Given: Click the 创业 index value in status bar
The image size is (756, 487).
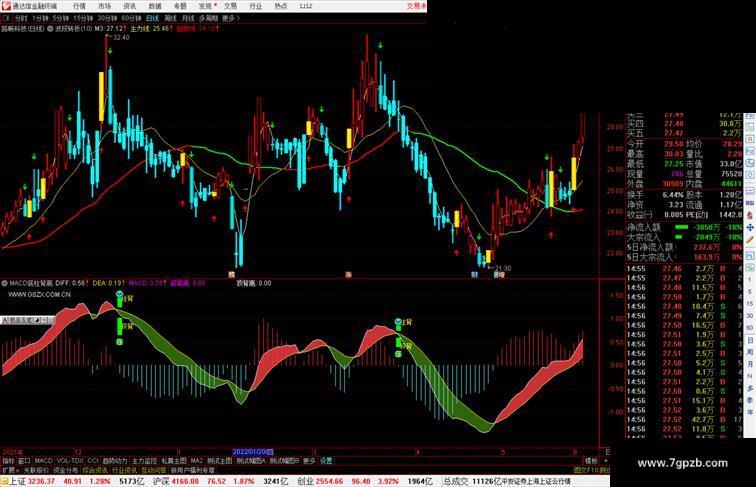Looking at the screenshot, I should (329, 481).
